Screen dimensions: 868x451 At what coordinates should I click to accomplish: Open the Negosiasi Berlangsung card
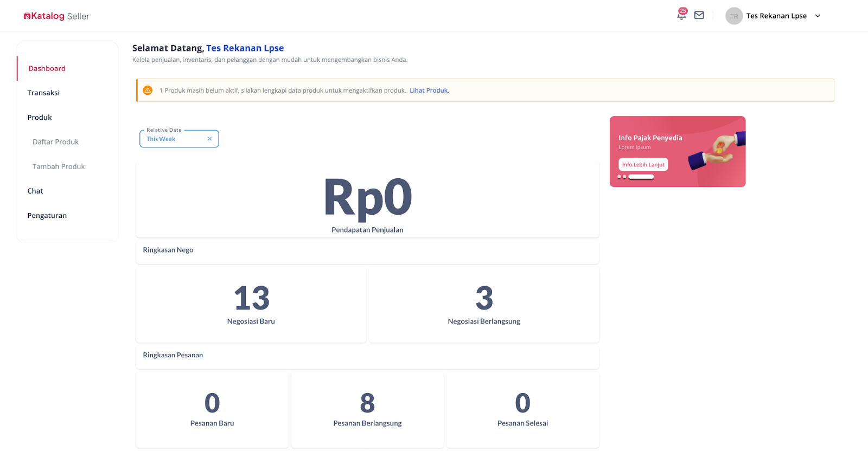tap(484, 305)
